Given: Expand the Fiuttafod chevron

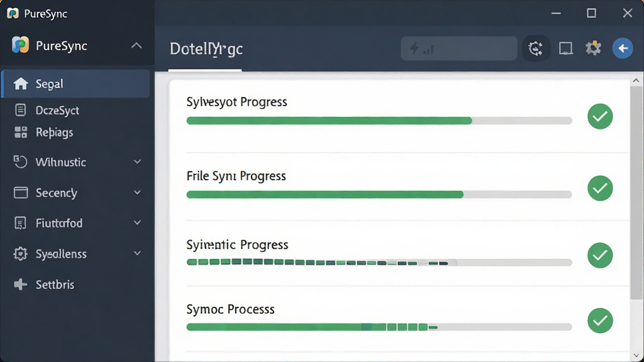Looking at the screenshot, I should click(137, 223).
